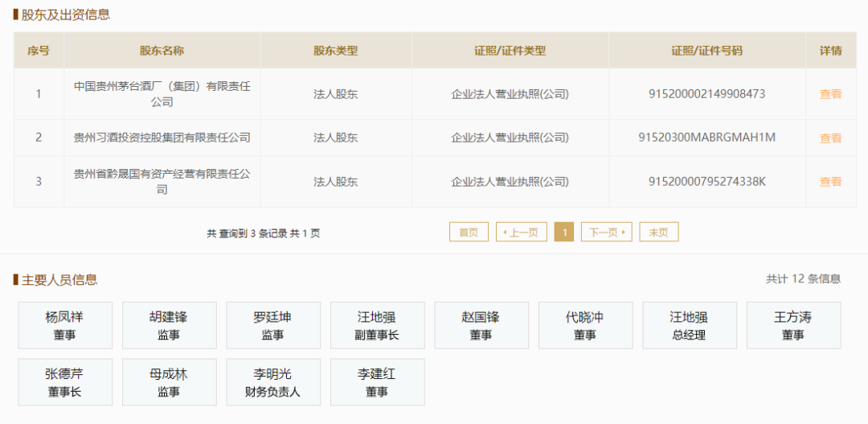Open 罗廷坤 监事 personnel card
The image size is (868, 424).
273,325
